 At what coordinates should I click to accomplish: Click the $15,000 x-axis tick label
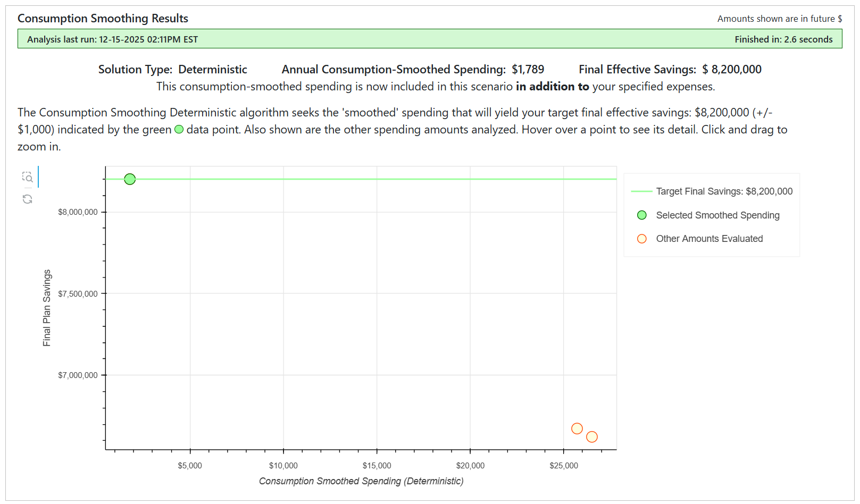(377, 466)
